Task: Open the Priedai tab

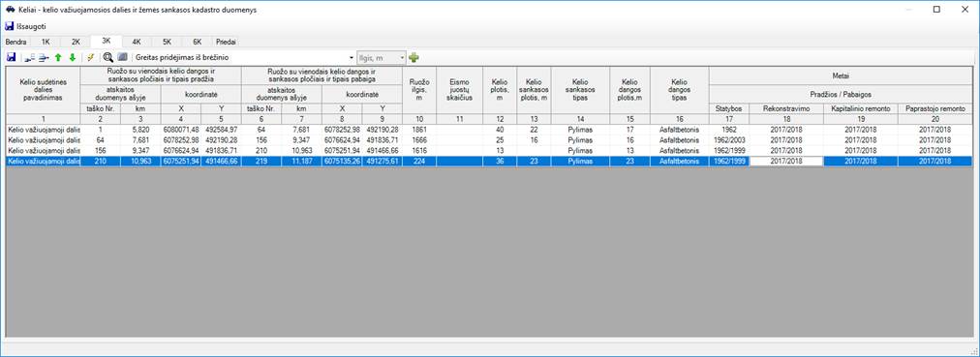Action: (x=227, y=42)
